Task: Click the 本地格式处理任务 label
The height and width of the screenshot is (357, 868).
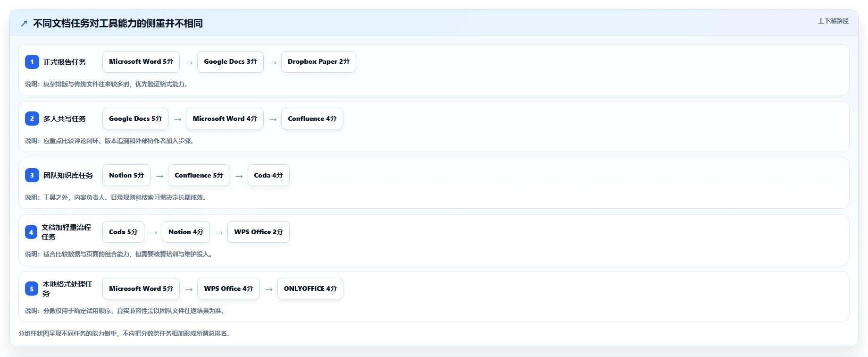Action: (67, 289)
